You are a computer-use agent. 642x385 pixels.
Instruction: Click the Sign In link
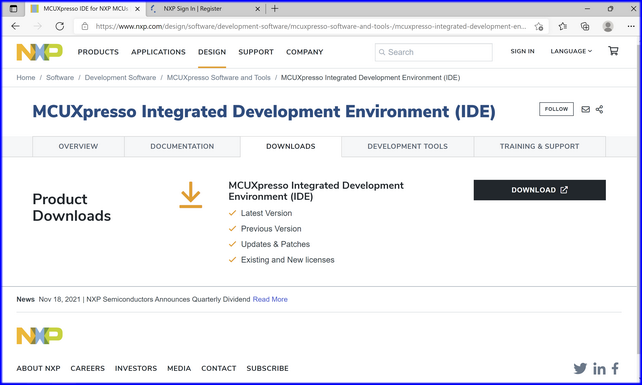(522, 51)
